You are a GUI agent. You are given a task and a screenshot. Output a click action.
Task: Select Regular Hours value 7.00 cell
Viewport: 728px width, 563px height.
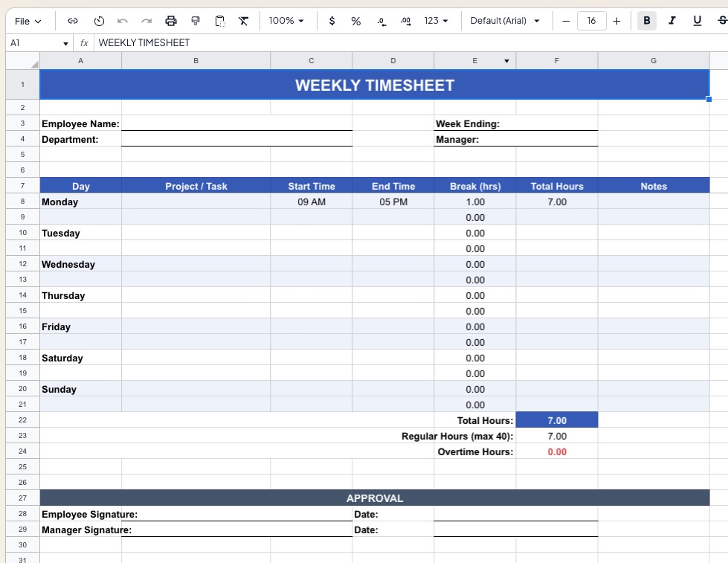point(557,436)
